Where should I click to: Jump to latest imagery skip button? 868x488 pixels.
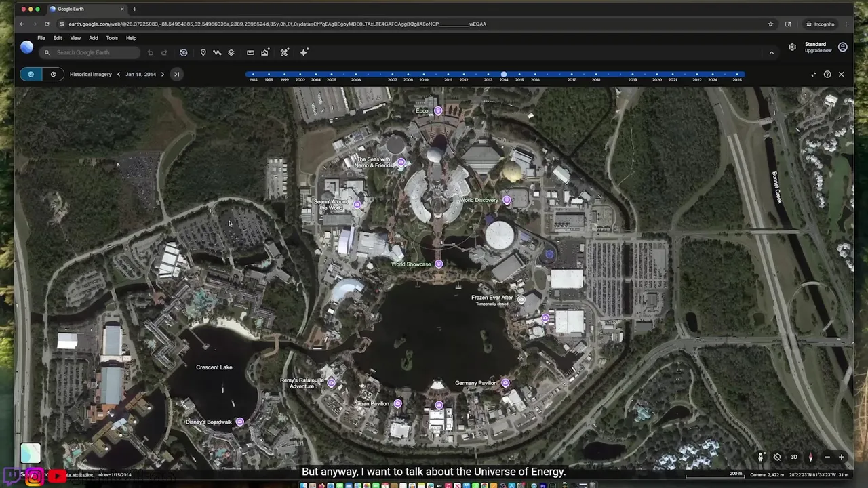click(176, 74)
